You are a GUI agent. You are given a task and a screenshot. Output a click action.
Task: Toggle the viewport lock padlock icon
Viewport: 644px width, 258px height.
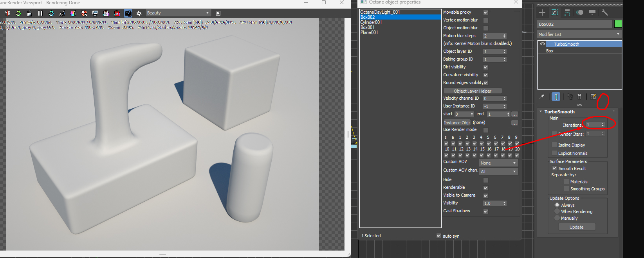pos(29,13)
